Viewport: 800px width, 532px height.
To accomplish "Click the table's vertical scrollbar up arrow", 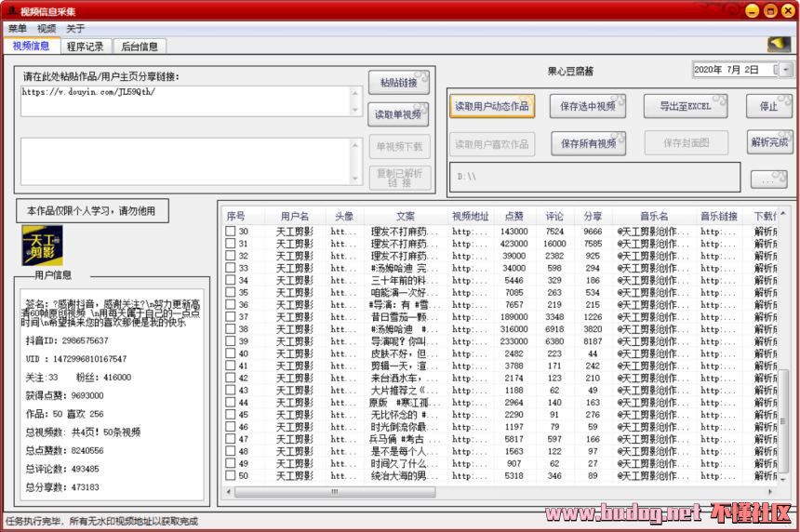I will [783, 213].
